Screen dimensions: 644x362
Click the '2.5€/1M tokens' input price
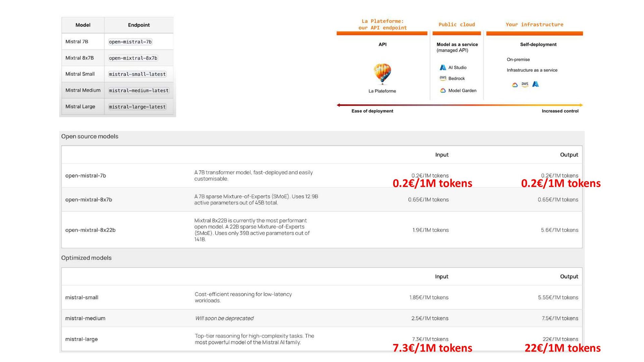pos(430,318)
